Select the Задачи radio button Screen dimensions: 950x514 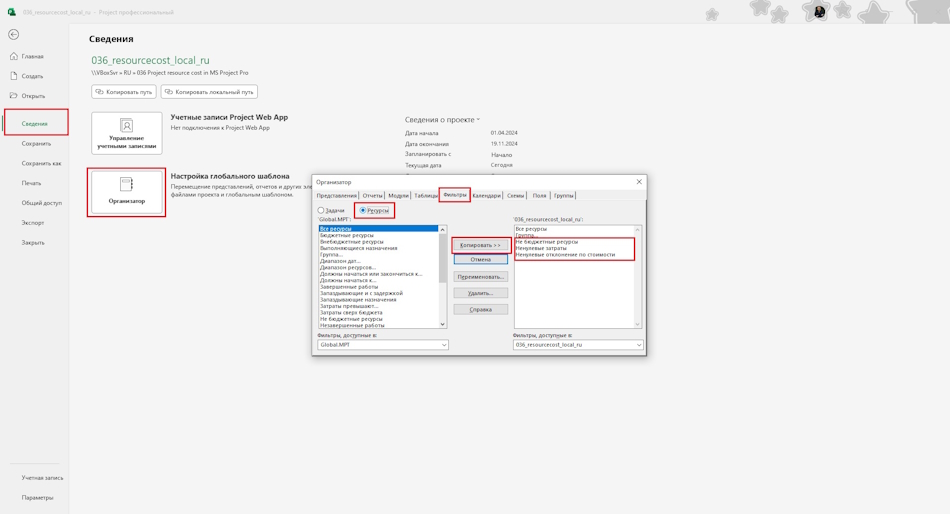coord(321,210)
